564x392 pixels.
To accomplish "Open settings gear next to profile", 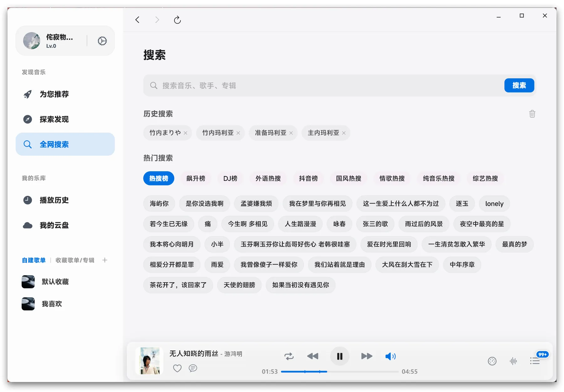I will pyautogui.click(x=102, y=41).
